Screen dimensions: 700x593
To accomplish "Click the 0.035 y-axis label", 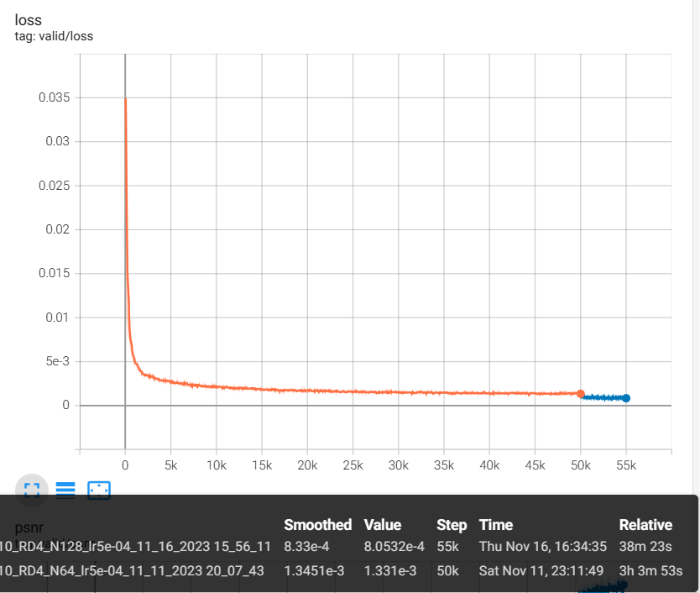I will (x=54, y=97).
